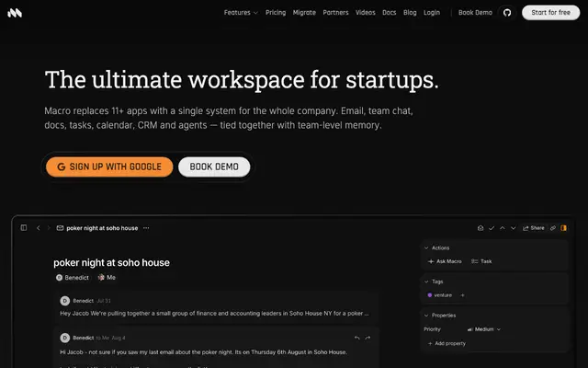Screen dimensions: 588x368
Task: Click the large Book Demo button
Action: coord(214,167)
